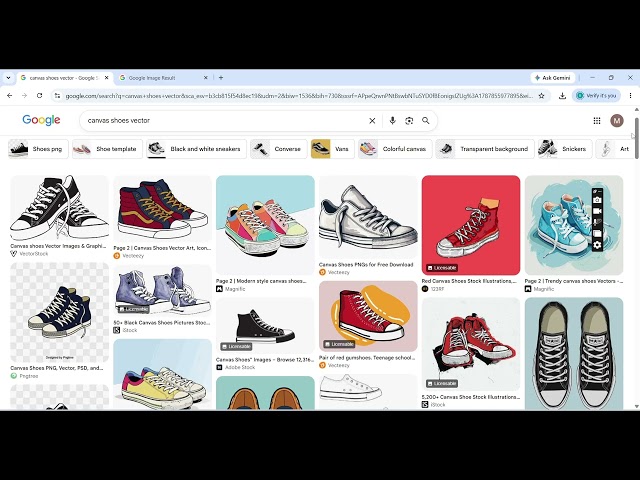Click the Licensable badge on red high-top
The width and height of the screenshot is (640, 480).
(x=442, y=268)
